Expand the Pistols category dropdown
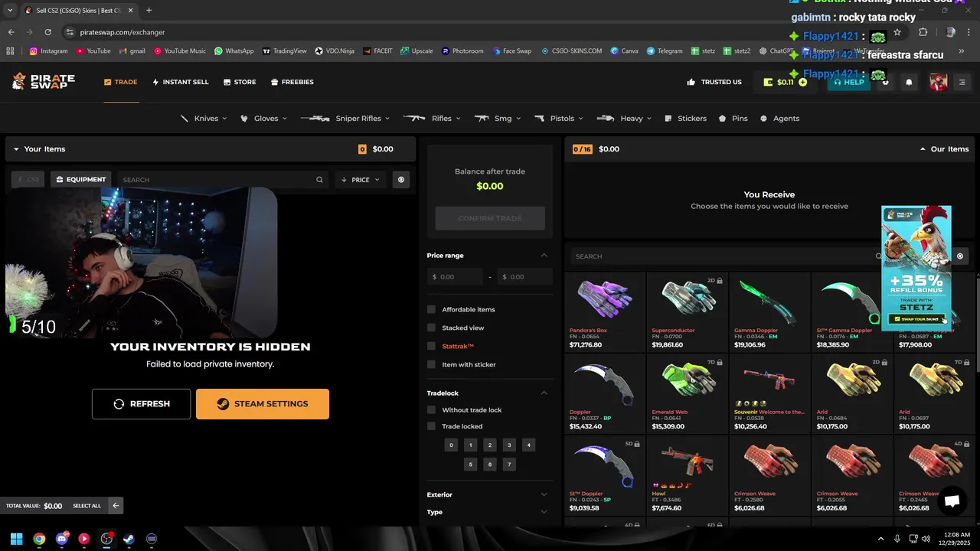 pyautogui.click(x=558, y=119)
